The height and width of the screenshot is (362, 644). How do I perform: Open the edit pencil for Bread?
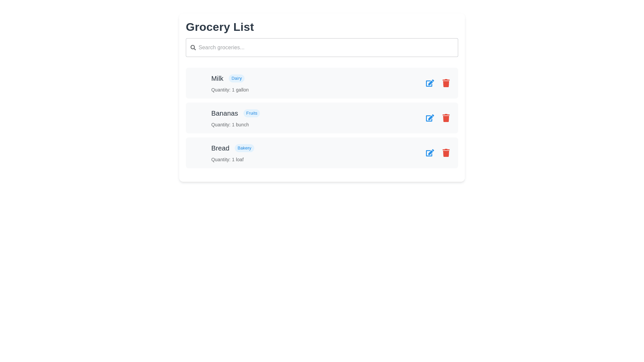click(430, 153)
